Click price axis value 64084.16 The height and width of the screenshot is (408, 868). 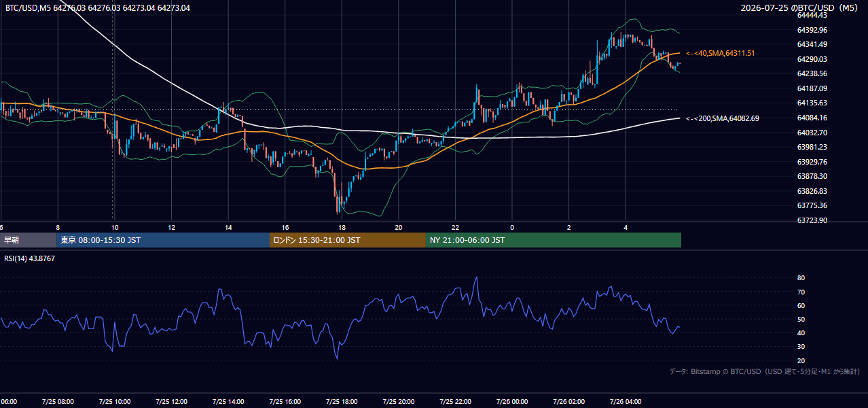point(812,118)
